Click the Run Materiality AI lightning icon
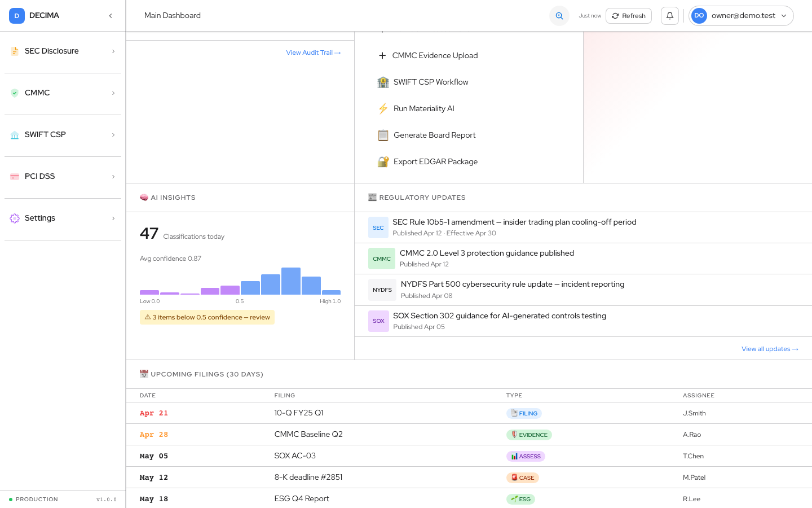The height and width of the screenshot is (508, 812). coord(383,109)
